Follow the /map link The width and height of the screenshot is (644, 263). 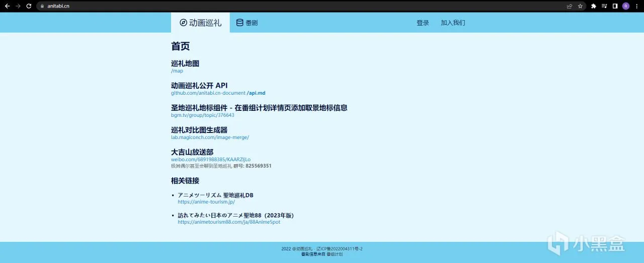point(177,71)
